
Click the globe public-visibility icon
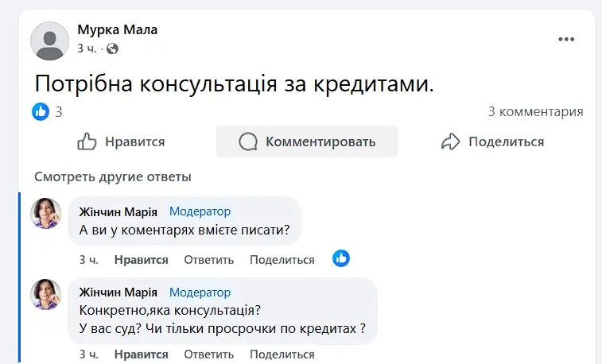(x=112, y=48)
